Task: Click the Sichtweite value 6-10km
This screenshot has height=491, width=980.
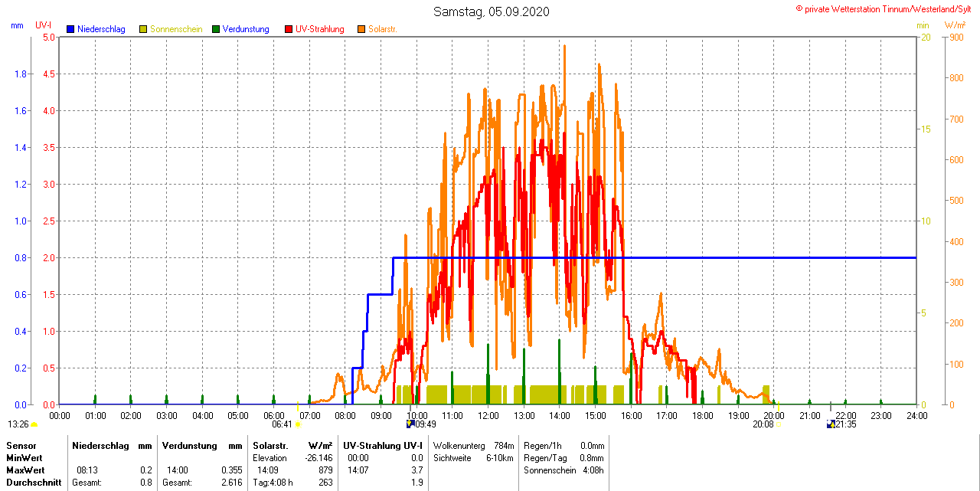Action: 501,457
